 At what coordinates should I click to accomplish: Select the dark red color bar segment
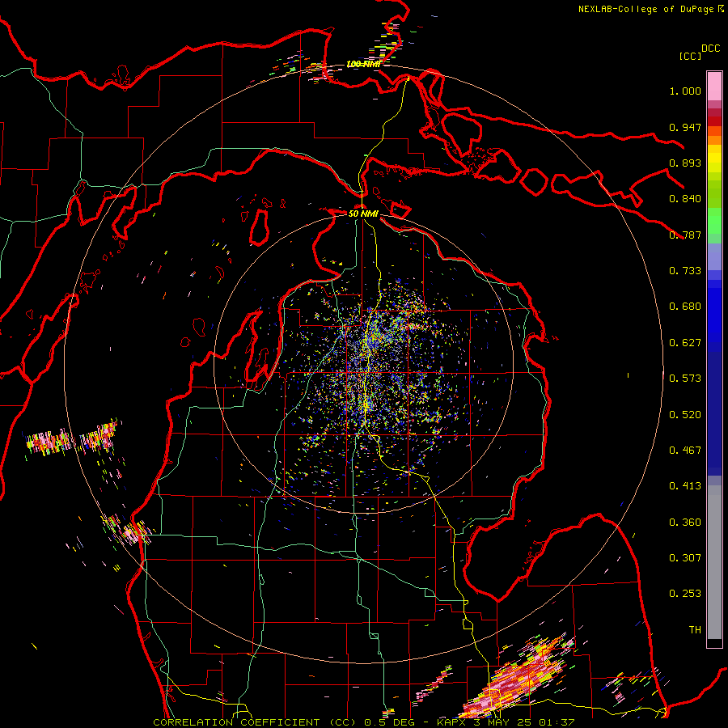point(714,121)
